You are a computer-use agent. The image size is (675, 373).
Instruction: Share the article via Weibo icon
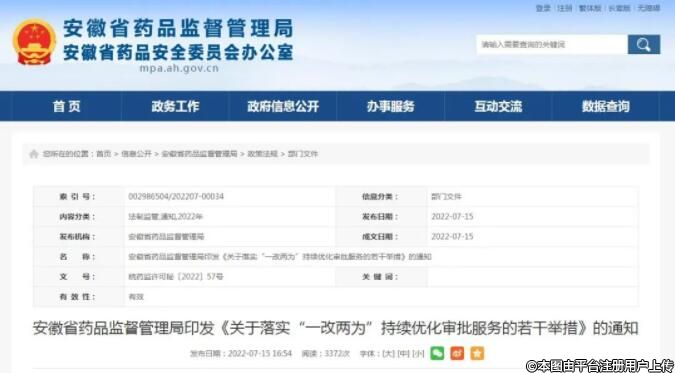(x=457, y=354)
